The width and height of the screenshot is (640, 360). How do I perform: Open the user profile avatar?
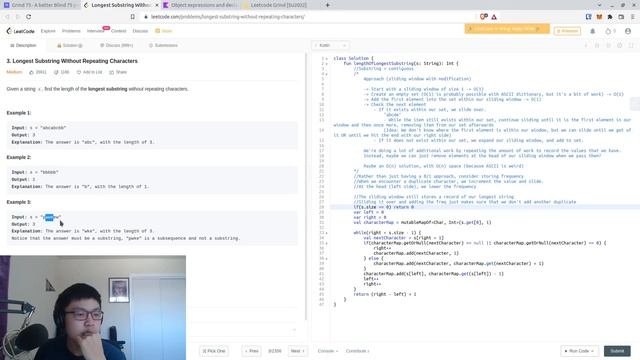click(628, 31)
